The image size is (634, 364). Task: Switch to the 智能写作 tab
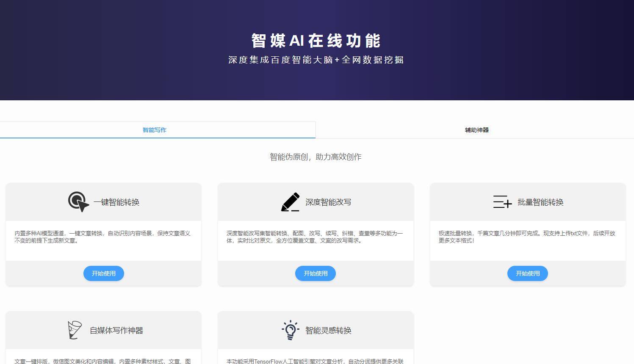(155, 130)
